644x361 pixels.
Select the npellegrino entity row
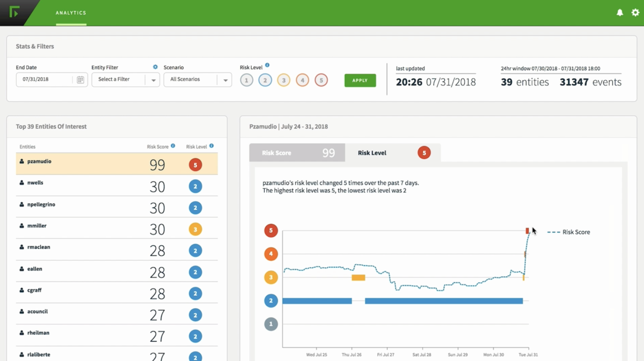point(117,207)
